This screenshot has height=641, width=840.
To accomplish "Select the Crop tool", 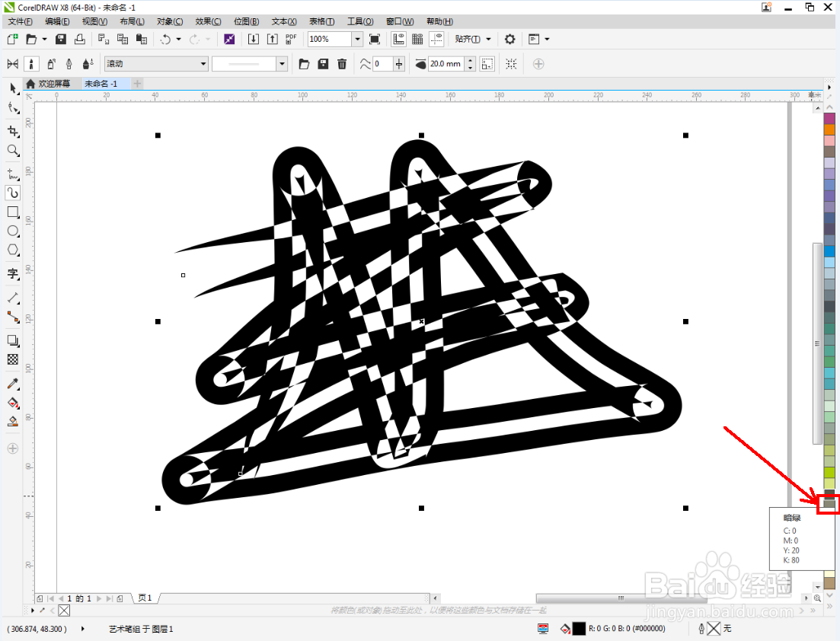I will coord(13,131).
